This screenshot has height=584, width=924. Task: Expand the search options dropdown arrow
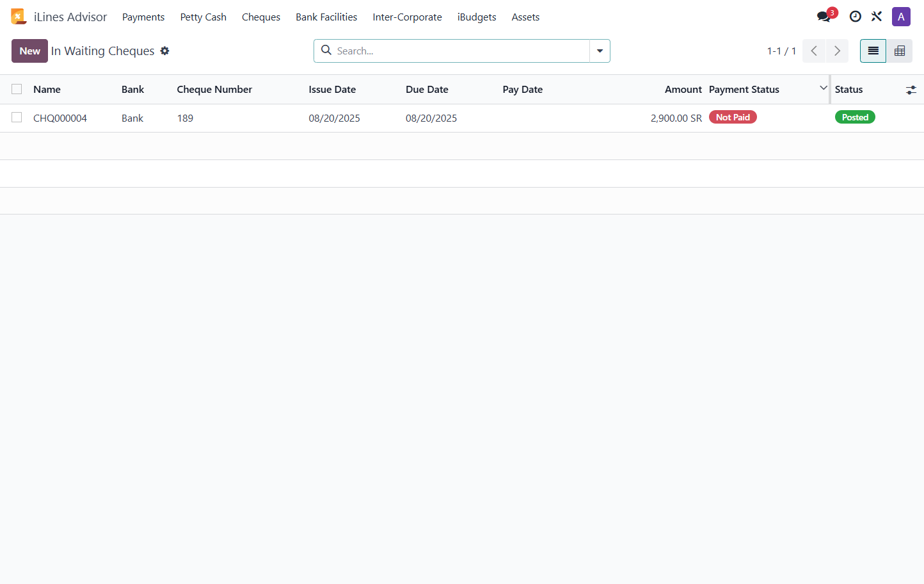[600, 51]
